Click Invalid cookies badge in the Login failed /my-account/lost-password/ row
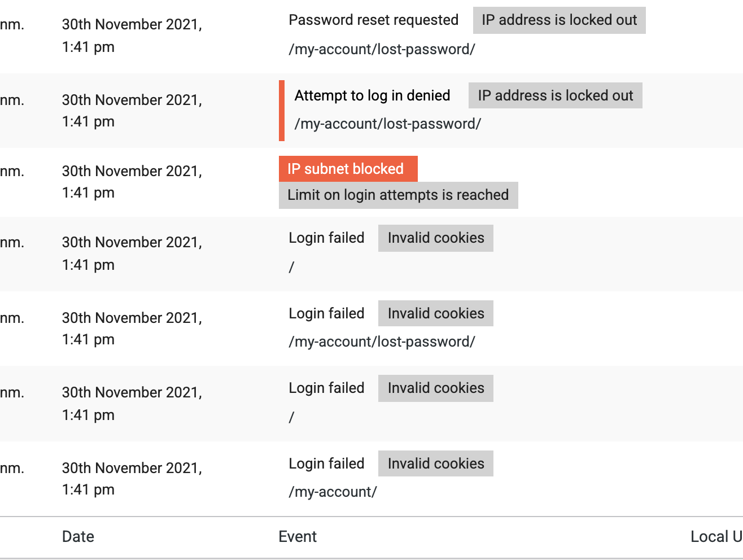The image size is (743, 560). click(x=435, y=313)
